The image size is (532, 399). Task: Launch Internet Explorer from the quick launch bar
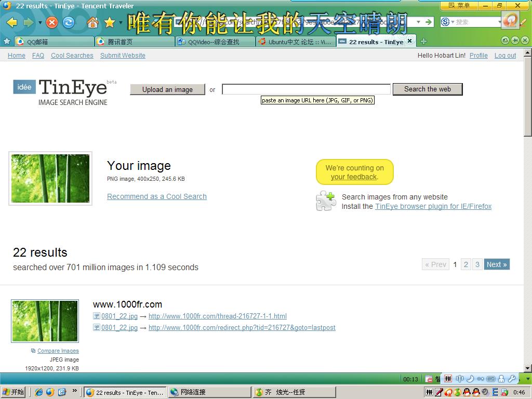pyautogui.click(x=39, y=392)
